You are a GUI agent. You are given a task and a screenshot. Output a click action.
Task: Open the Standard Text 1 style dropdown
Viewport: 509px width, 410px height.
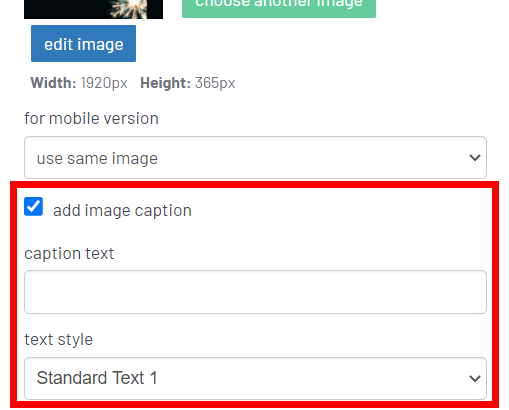[x=255, y=378]
